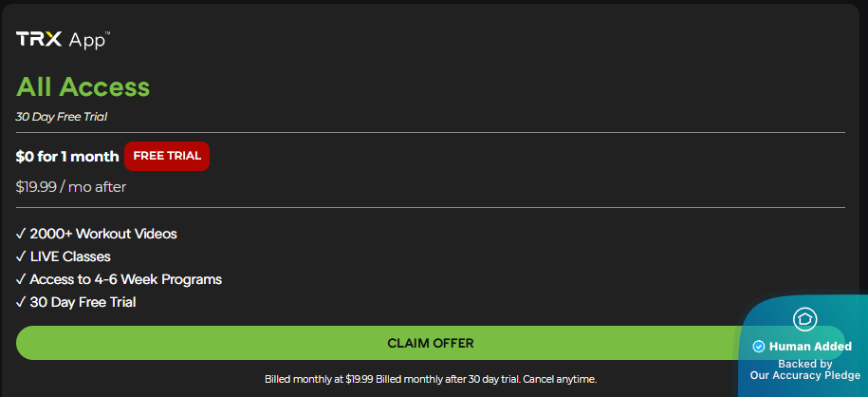
Task: Click checkmark beside bottom 30 Day Free Trial item
Action: (x=21, y=302)
